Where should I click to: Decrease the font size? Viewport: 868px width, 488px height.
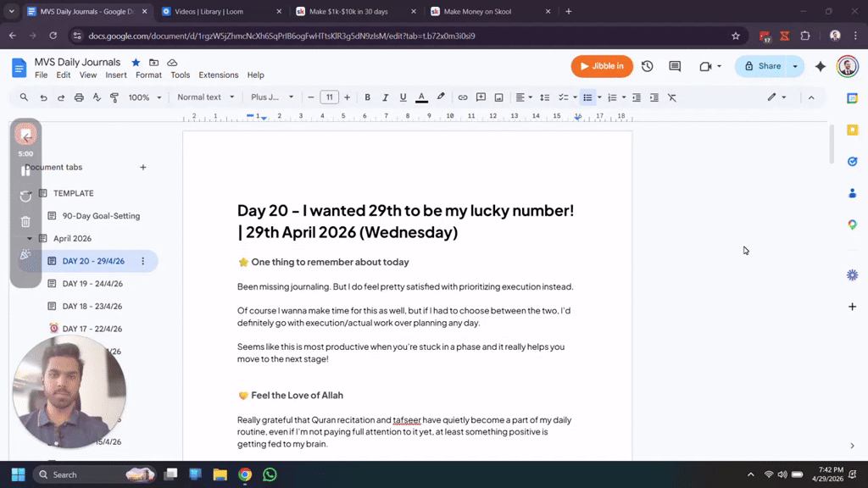[310, 97]
